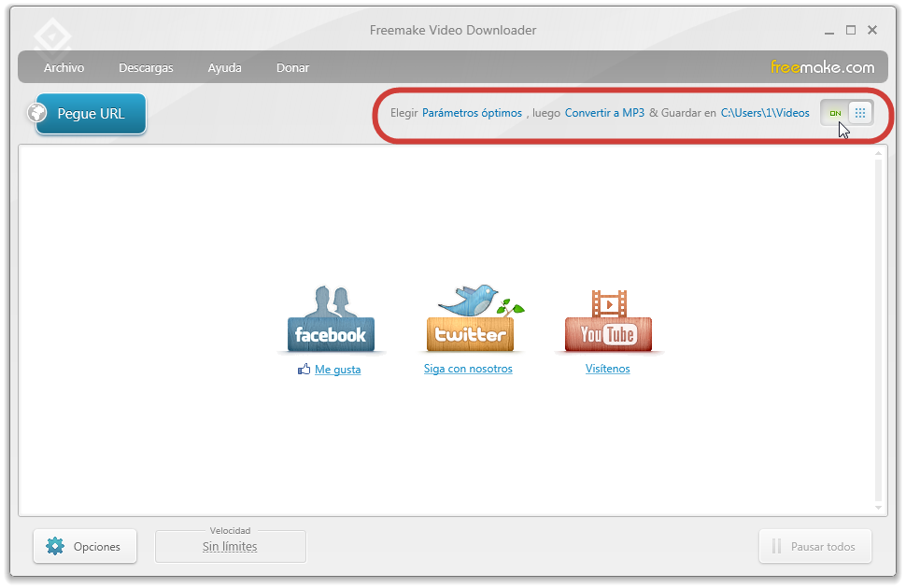Open the Ayuda menu

(x=225, y=67)
